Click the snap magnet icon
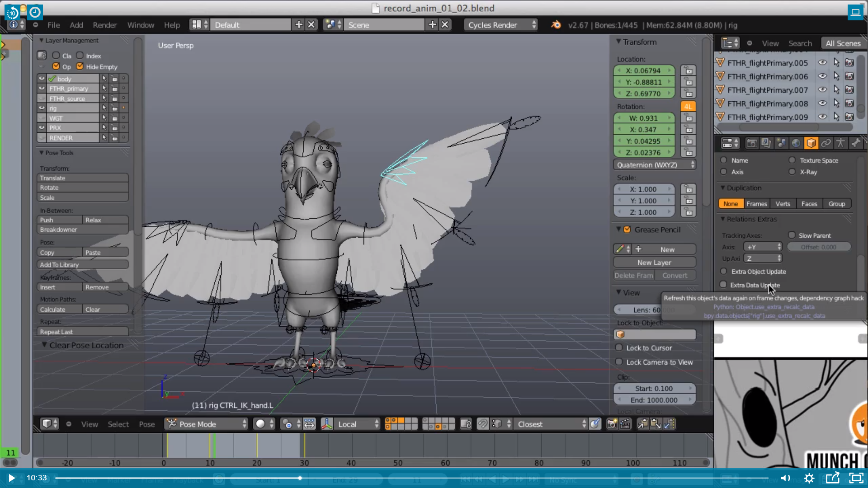This screenshot has height=488, width=868. click(482, 424)
